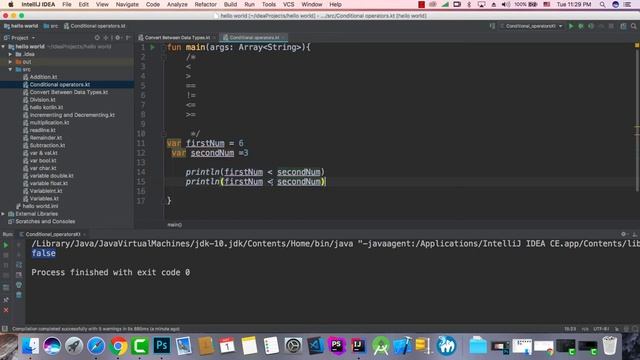Viewport: 640px width, 360px height.
Task: Open the run configuration dropdown
Action: tap(531, 26)
